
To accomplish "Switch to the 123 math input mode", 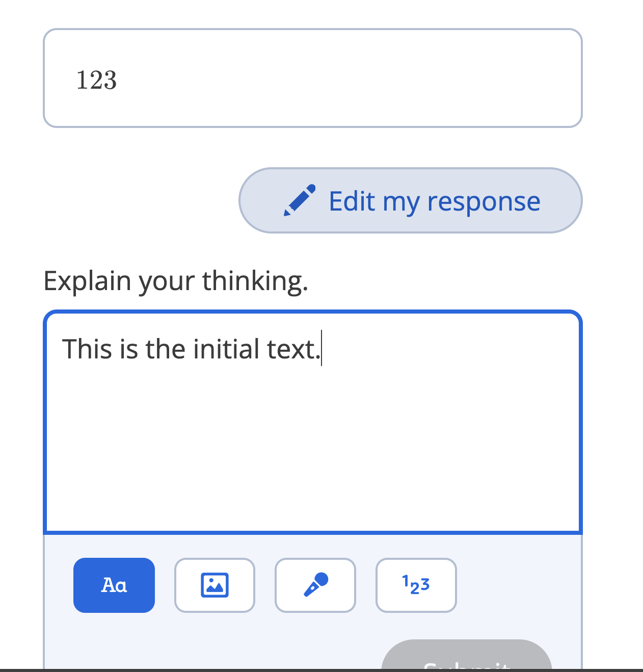I will coord(416,585).
